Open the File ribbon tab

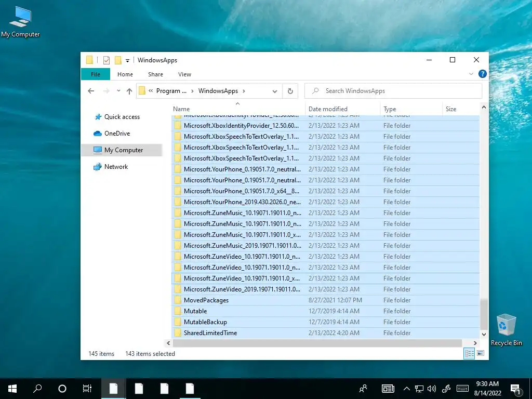click(x=96, y=74)
